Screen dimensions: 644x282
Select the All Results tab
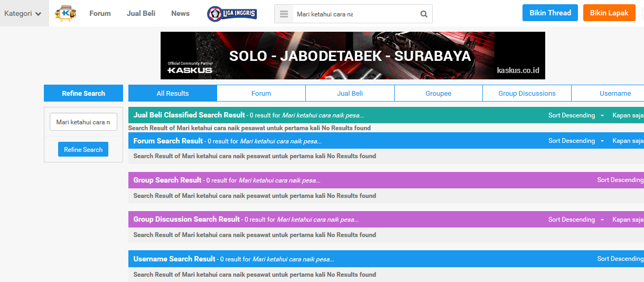(173, 93)
